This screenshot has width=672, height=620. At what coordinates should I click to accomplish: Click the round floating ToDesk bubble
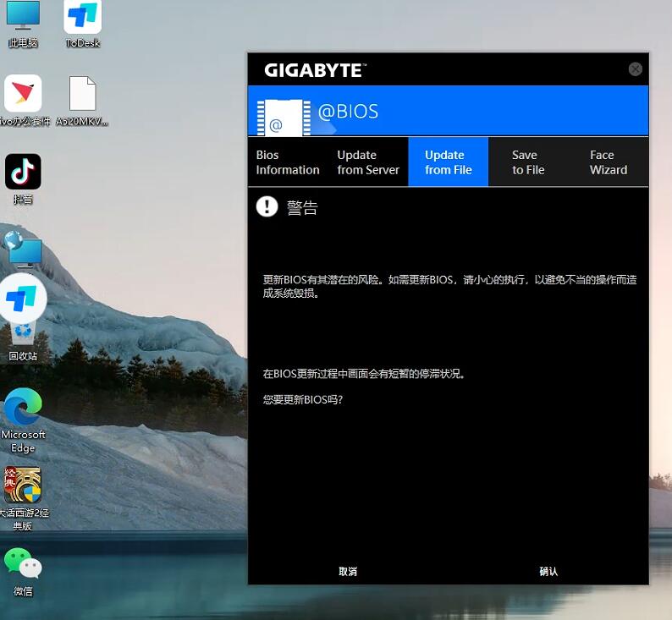tap(22, 298)
